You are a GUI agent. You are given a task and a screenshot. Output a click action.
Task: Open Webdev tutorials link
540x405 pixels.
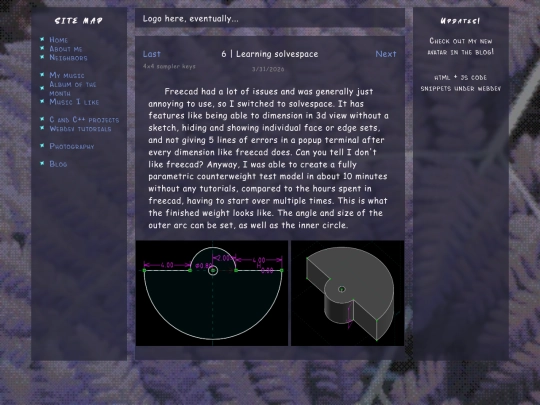[80, 129]
